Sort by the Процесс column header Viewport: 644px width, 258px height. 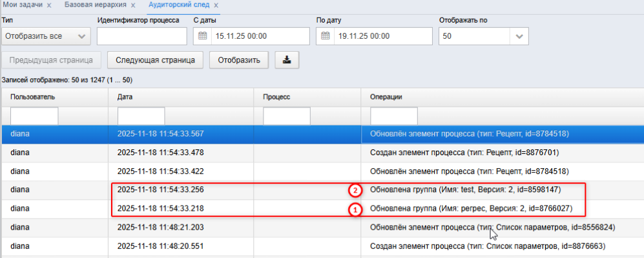(x=307, y=97)
